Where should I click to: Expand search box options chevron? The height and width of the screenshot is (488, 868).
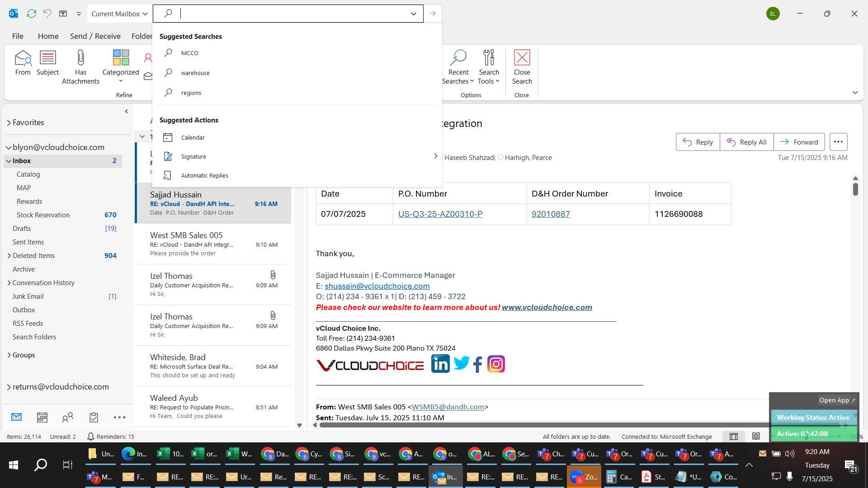click(413, 14)
